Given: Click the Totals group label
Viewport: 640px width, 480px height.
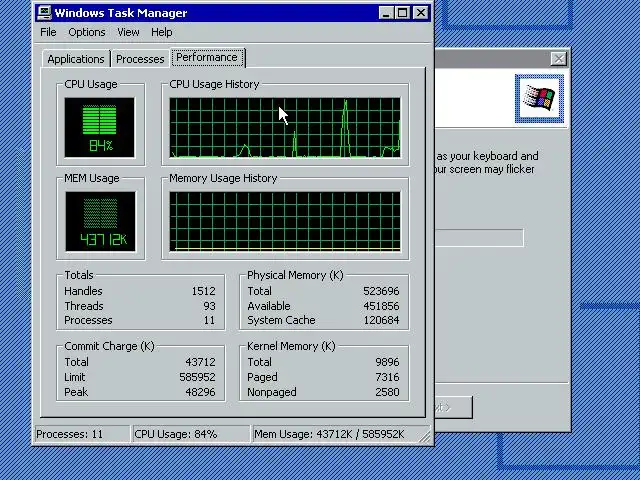Looking at the screenshot, I should coord(79,275).
